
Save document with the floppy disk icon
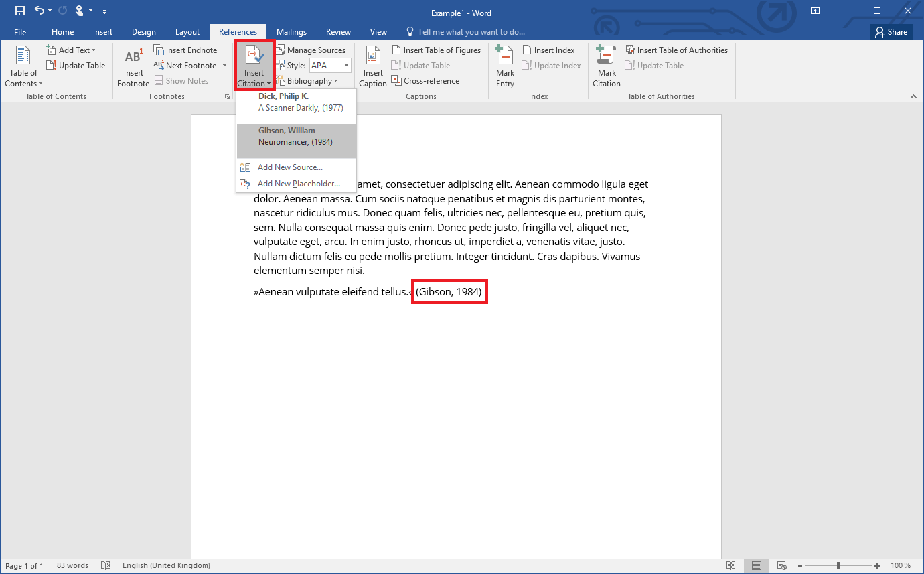[x=20, y=11]
